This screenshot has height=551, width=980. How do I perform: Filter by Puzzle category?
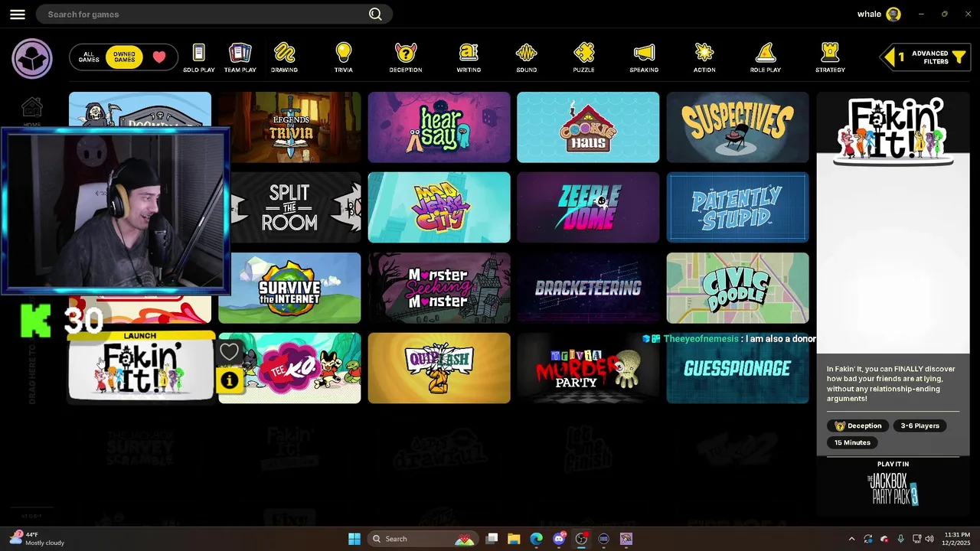[x=583, y=58]
